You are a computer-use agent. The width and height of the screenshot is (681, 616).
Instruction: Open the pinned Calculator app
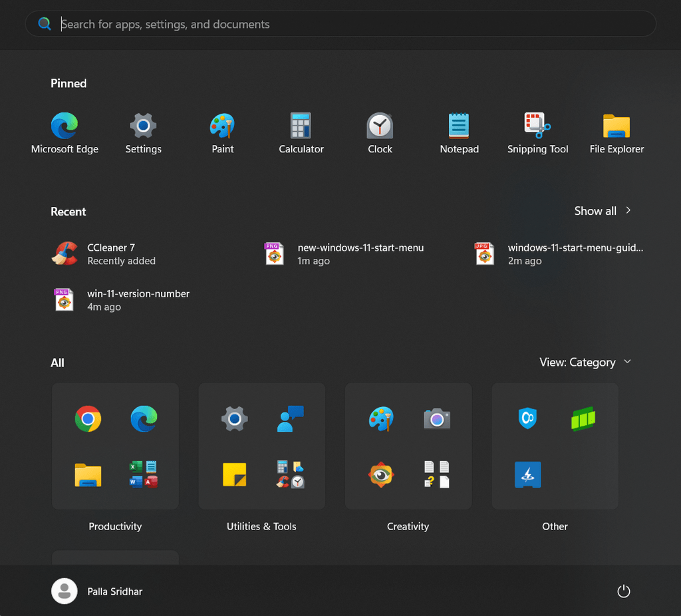click(x=301, y=133)
